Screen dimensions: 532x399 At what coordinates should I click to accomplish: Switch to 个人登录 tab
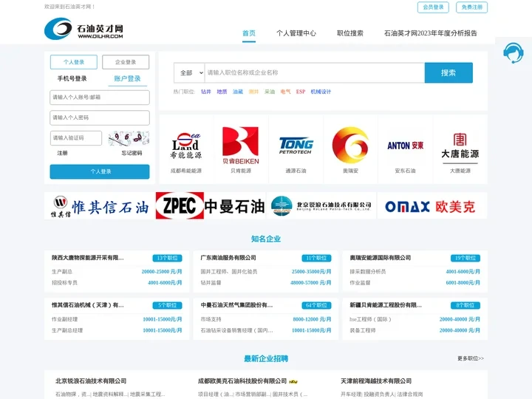(x=74, y=62)
